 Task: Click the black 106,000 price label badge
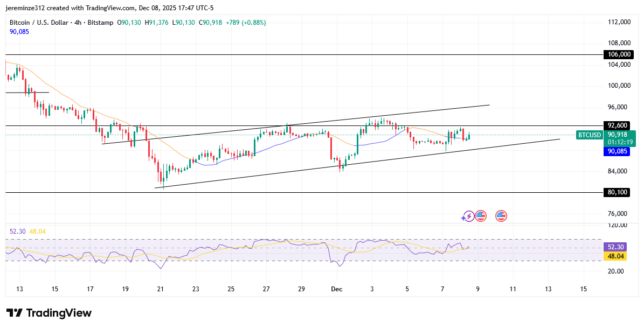(618, 54)
